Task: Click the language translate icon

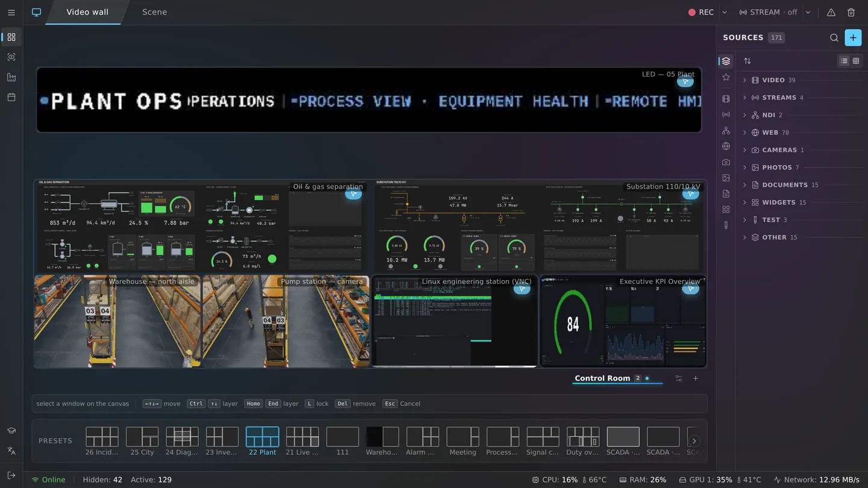Action: pyautogui.click(x=11, y=451)
